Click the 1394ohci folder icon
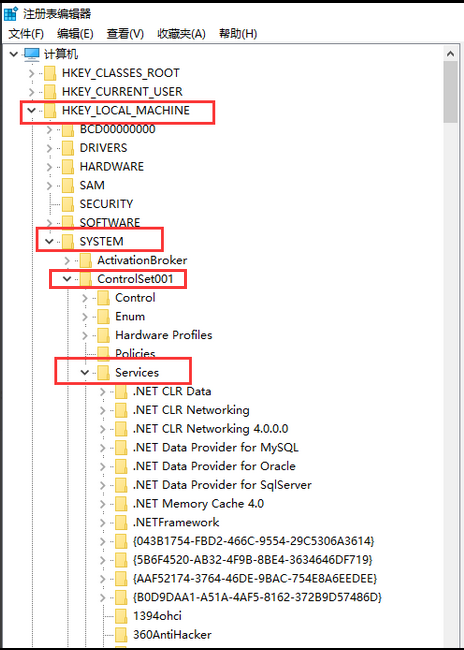The width and height of the screenshot is (464, 650). [121, 616]
